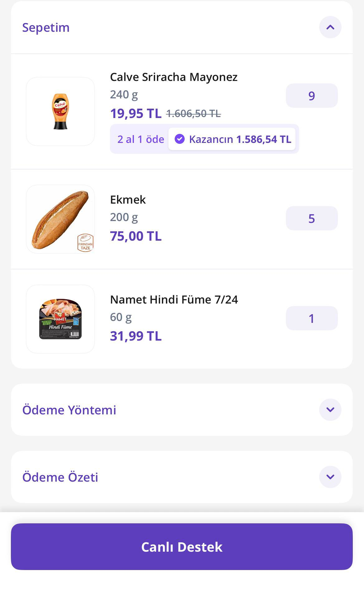Expand the Ödeme Yöntemi section
The height and width of the screenshot is (613, 364).
(x=330, y=410)
